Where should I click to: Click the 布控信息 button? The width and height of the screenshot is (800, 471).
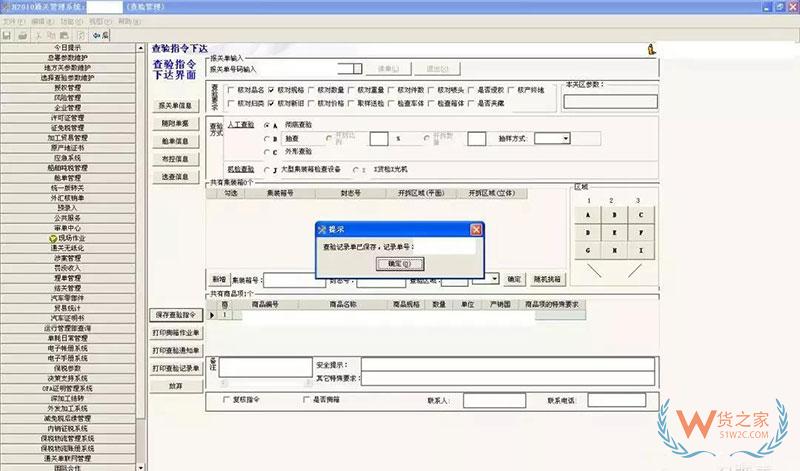click(176, 159)
